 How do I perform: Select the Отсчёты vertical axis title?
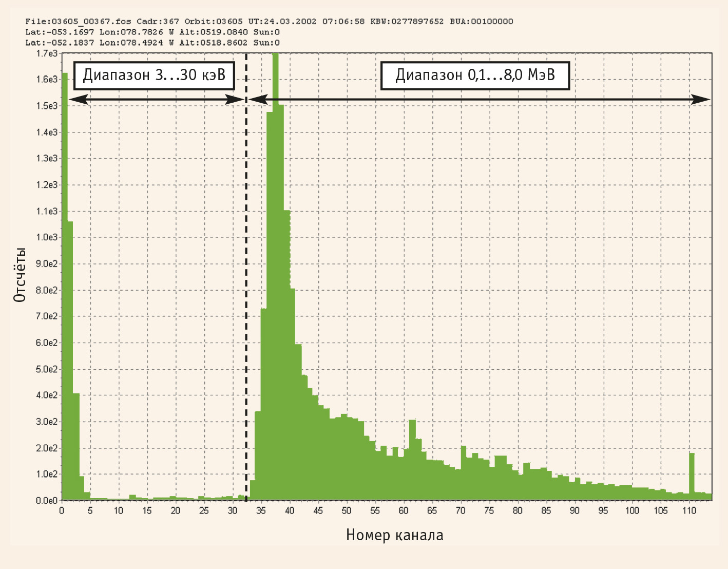20,275
